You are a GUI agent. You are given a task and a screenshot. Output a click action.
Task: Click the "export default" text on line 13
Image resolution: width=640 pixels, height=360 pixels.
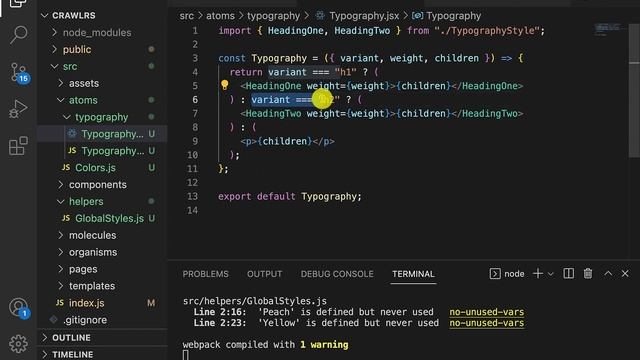(256, 196)
